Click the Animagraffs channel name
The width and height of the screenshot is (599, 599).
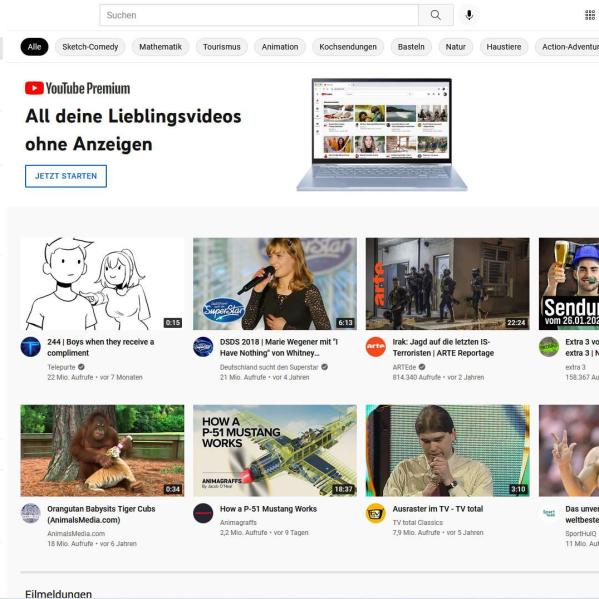[238, 523]
